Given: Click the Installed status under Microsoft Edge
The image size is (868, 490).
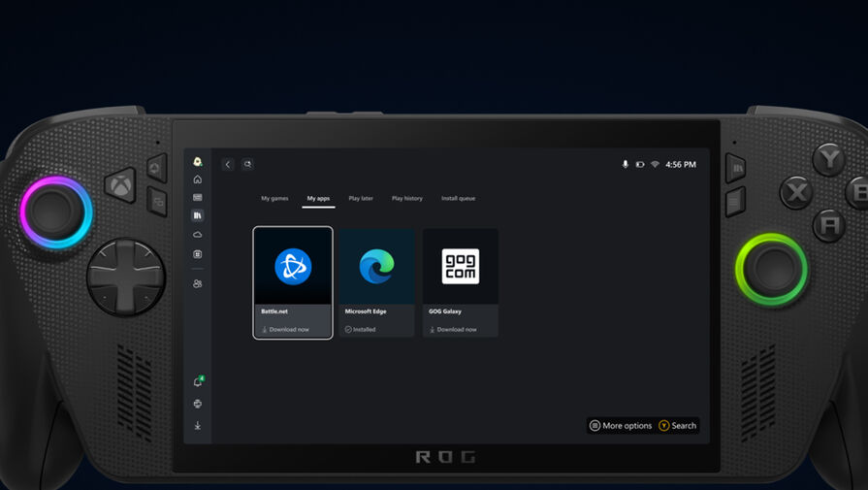Looking at the screenshot, I should (x=361, y=330).
